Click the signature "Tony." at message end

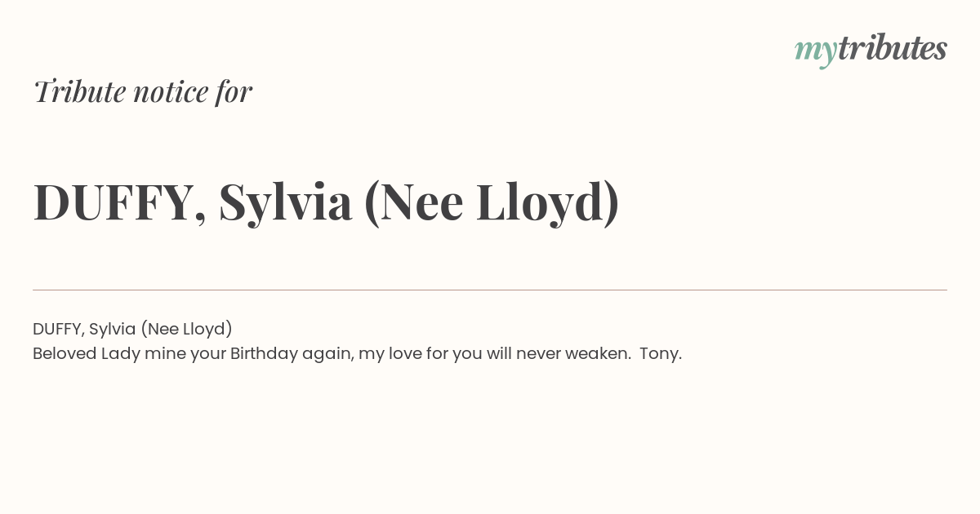click(661, 354)
